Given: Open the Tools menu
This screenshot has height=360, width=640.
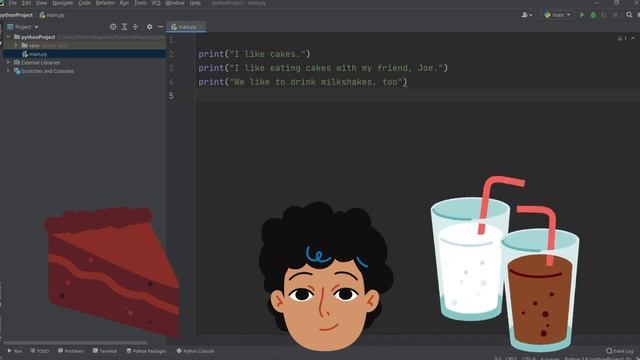Looking at the screenshot, I should pos(140,3).
